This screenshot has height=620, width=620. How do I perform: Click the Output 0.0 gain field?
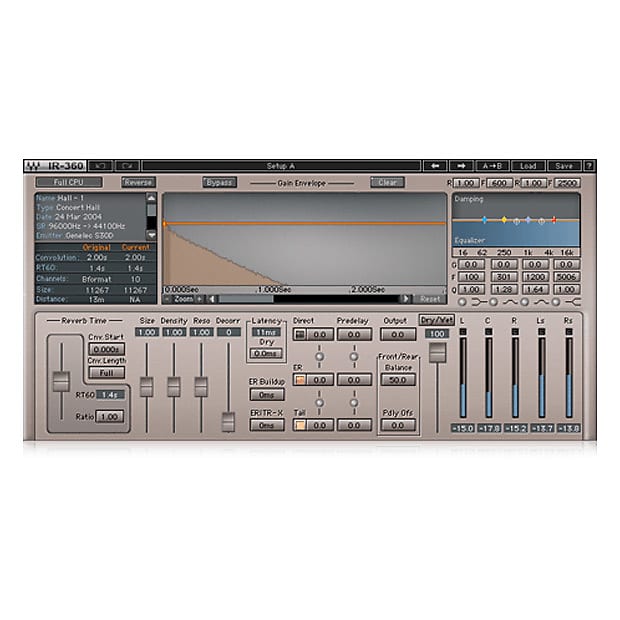pos(398,335)
